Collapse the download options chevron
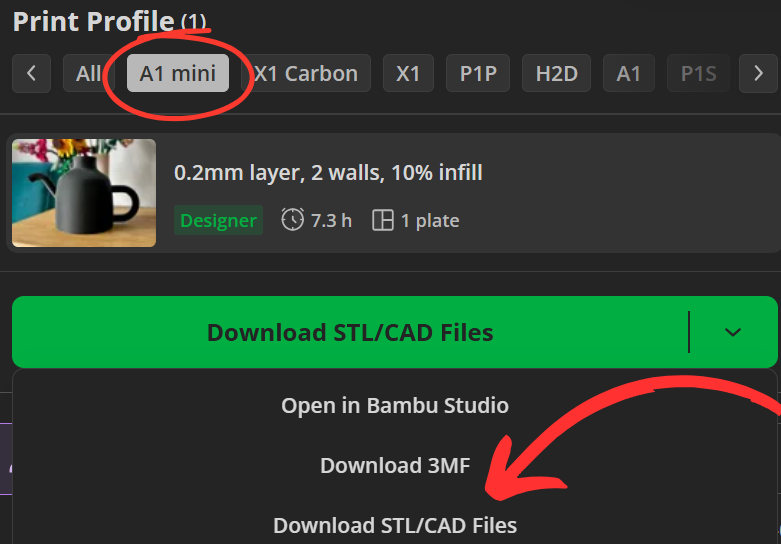781x544 pixels. coord(733,332)
